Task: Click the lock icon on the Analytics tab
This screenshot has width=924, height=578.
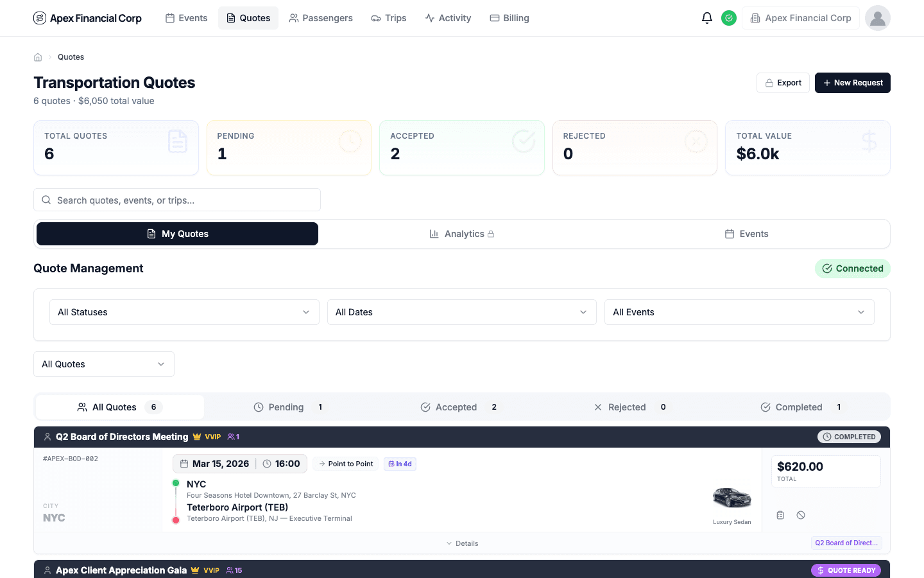Action: point(492,234)
